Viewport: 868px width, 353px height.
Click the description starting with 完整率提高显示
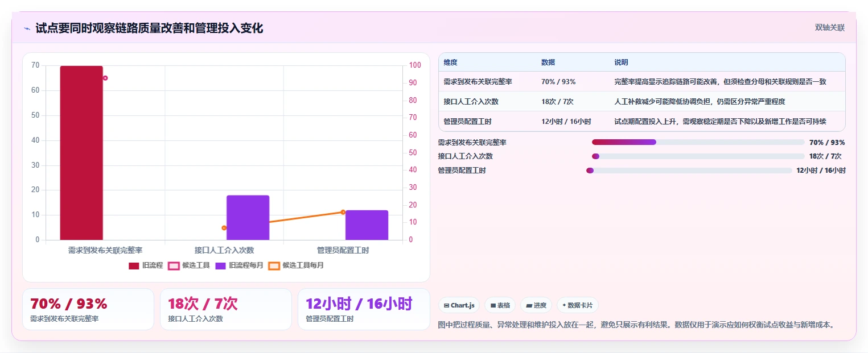(720, 82)
